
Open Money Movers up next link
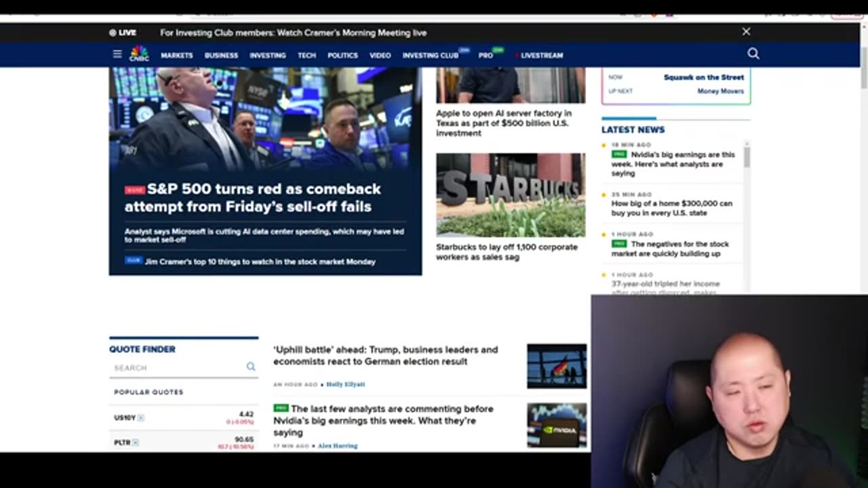720,91
